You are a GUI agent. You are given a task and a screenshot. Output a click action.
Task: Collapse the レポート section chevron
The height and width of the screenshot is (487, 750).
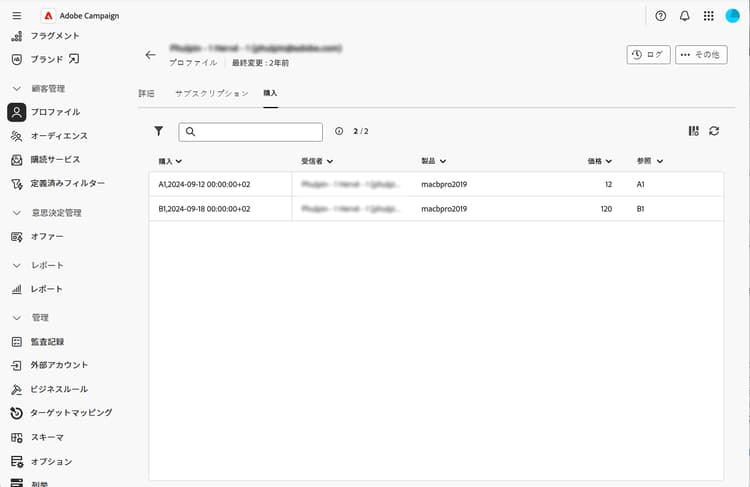17,266
